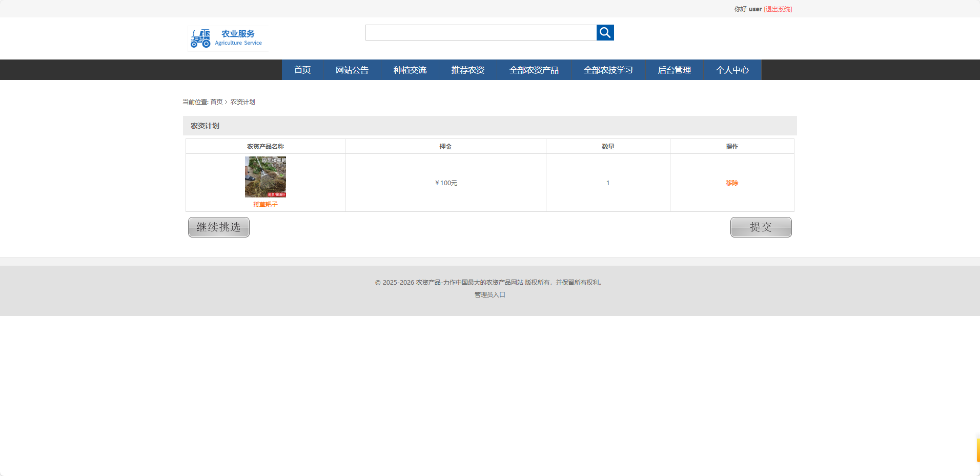Open the 管理员入口 footer link
This screenshot has height=476, width=980.
490,295
